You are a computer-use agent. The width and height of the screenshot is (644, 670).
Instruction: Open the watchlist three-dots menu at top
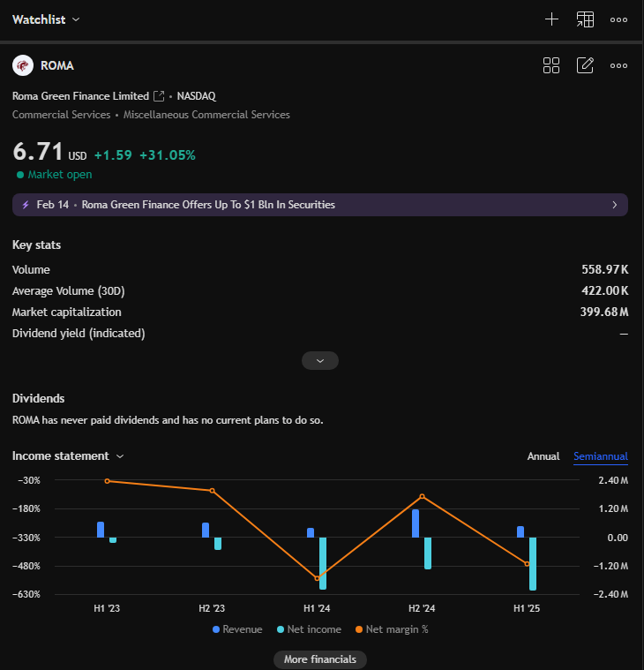coord(618,19)
